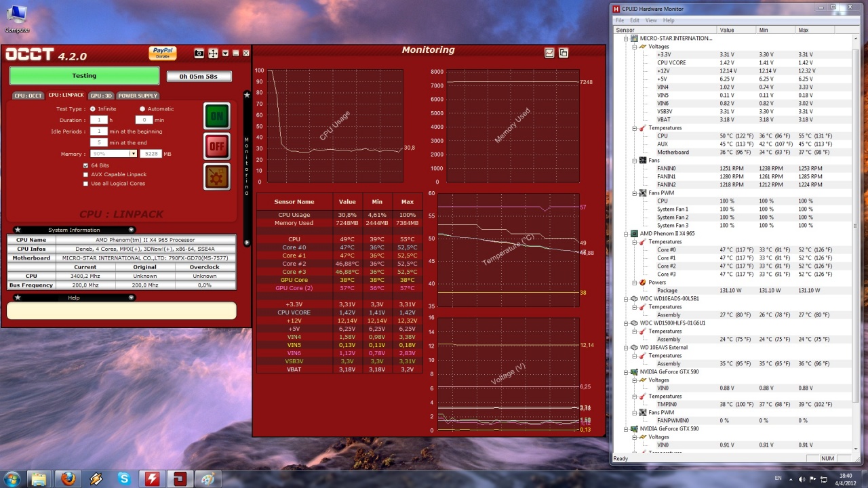Collapse the System Information panel arrow
Viewport: 868px width, 488px height.
131,230
